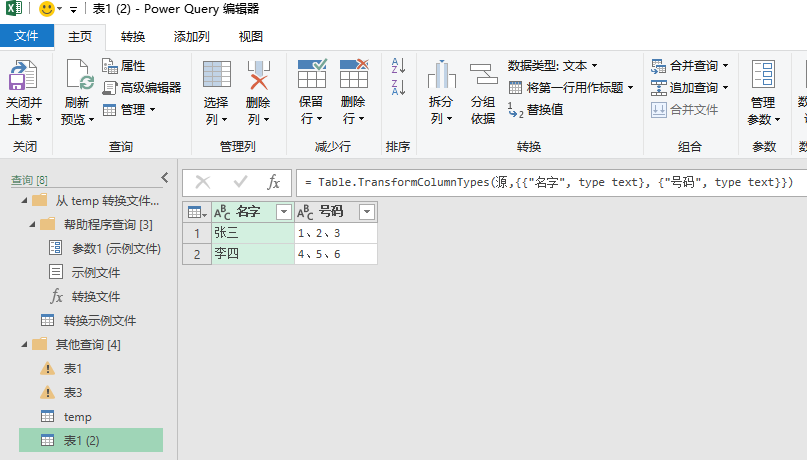Switch to the 视图 (View) tab
The width and height of the screenshot is (807, 460).
click(251, 37)
